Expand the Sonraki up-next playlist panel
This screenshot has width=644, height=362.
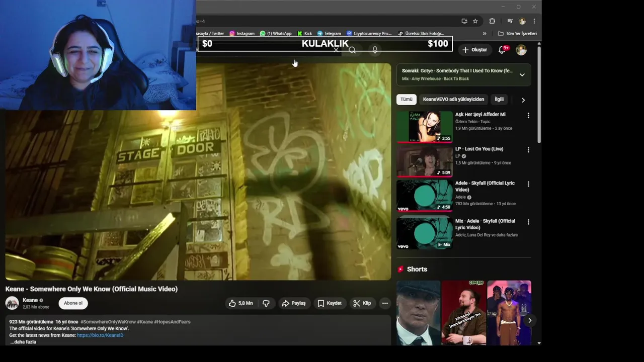point(522,74)
